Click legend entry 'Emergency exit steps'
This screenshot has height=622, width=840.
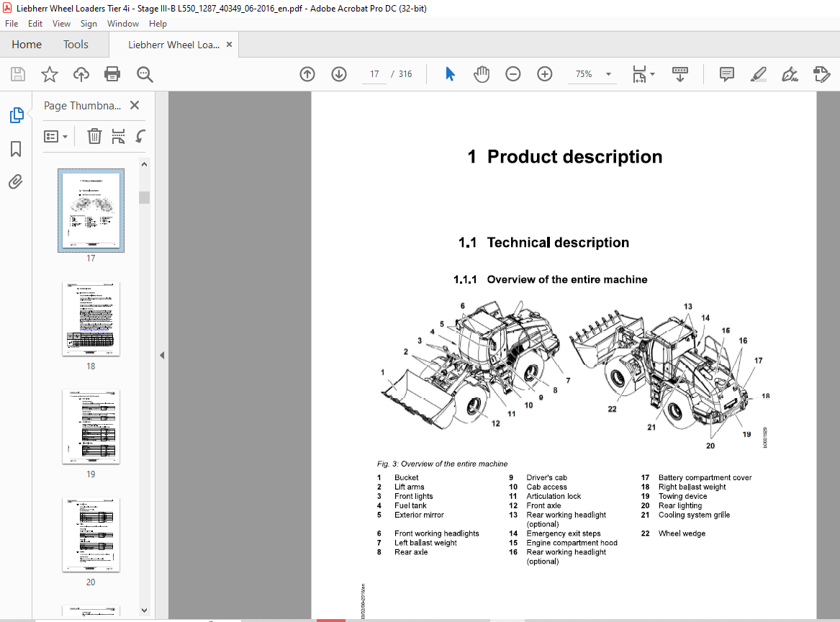[x=563, y=533]
